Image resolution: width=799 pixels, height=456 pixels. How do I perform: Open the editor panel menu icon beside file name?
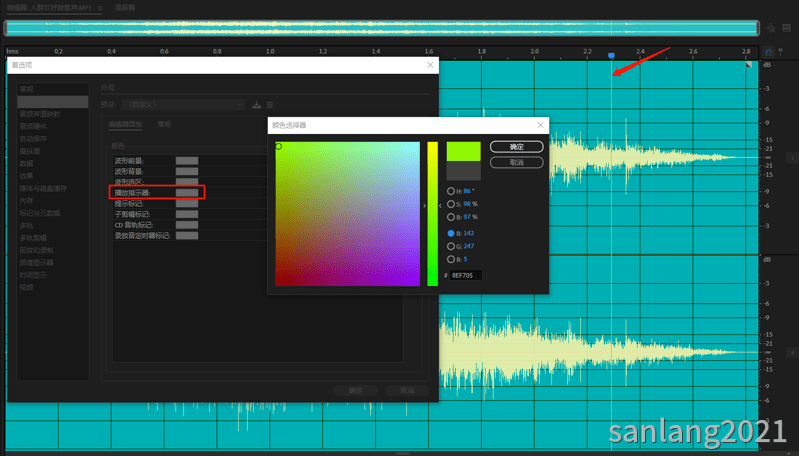pyautogui.click(x=100, y=8)
